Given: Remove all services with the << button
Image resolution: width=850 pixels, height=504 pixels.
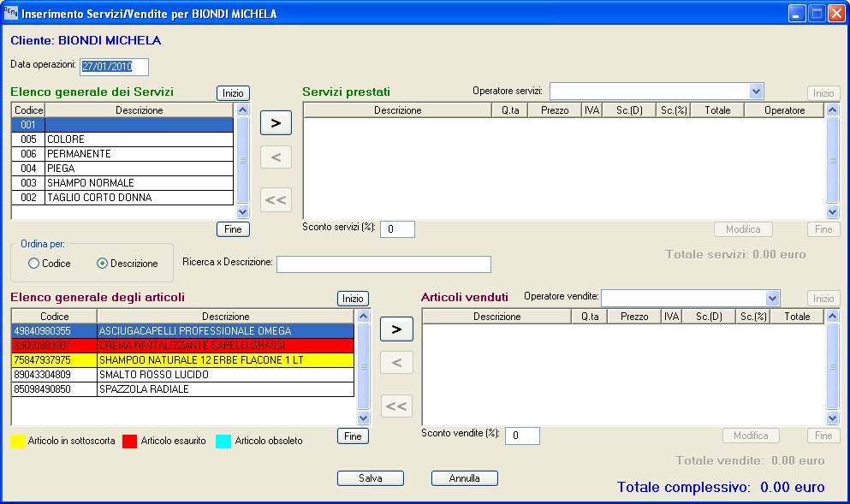Looking at the screenshot, I should click(x=276, y=200).
